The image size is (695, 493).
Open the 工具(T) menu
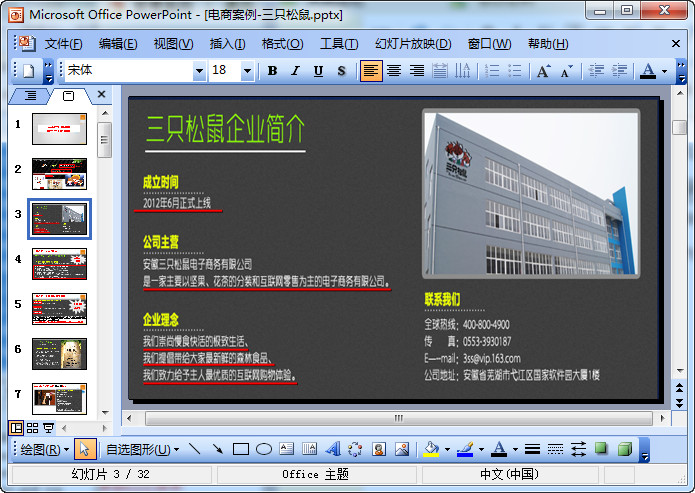tap(339, 44)
